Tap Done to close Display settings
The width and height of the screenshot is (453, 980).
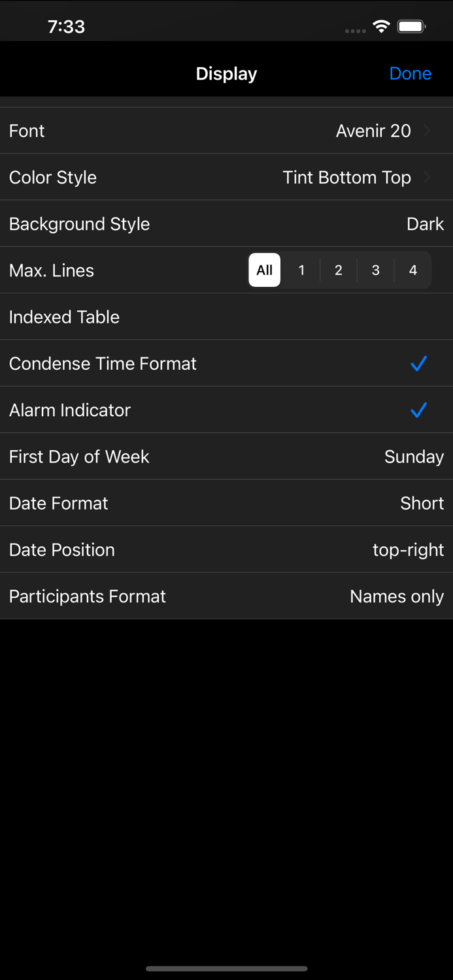pos(411,73)
